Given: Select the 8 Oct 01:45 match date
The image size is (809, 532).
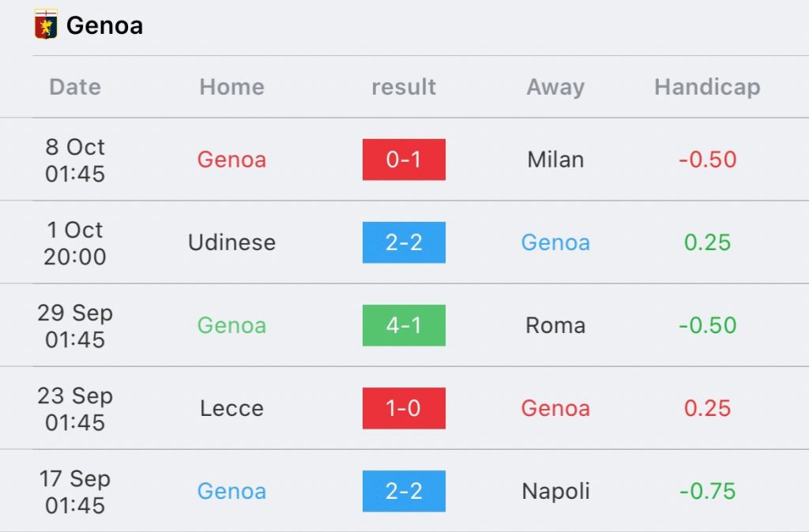Looking at the screenshot, I should (x=75, y=160).
